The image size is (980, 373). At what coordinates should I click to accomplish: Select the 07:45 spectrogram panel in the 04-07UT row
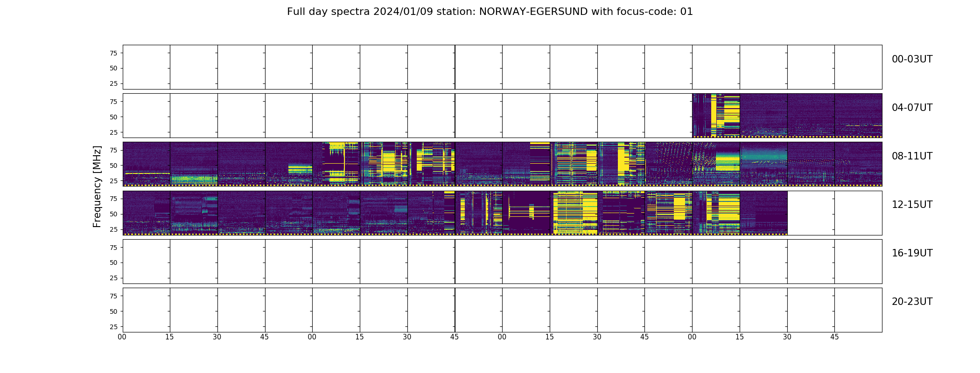point(858,116)
